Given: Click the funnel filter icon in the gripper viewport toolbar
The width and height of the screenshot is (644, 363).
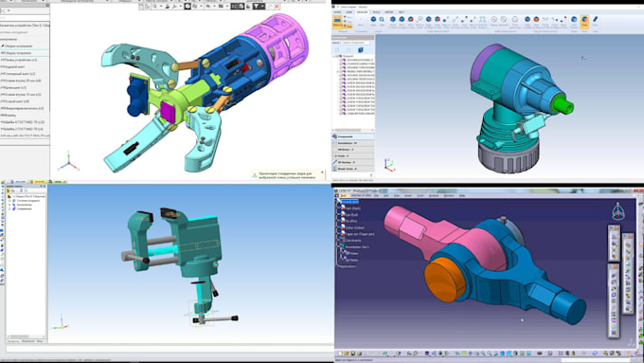Looking at the screenshot, I should click(256, 7).
